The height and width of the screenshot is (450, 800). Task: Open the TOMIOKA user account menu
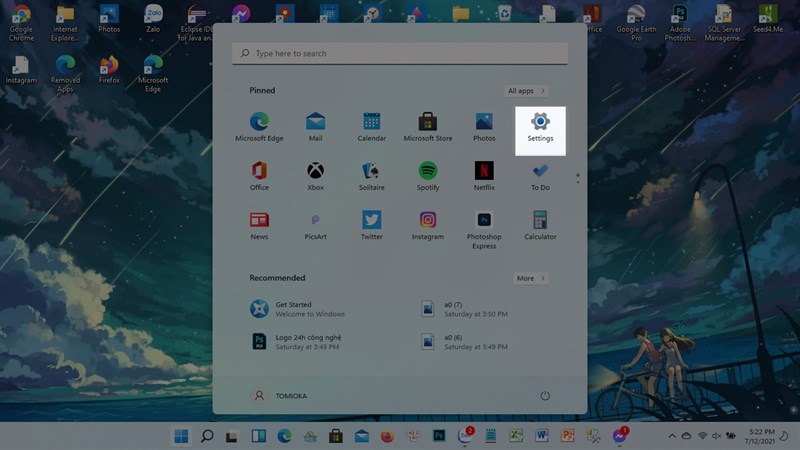[279, 395]
